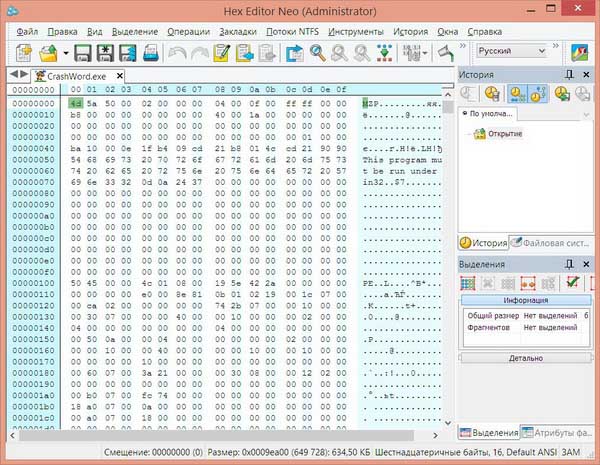The width and height of the screenshot is (600, 465).
Task: Click the Save (floppy disk) toolbar icon
Action: [83, 52]
